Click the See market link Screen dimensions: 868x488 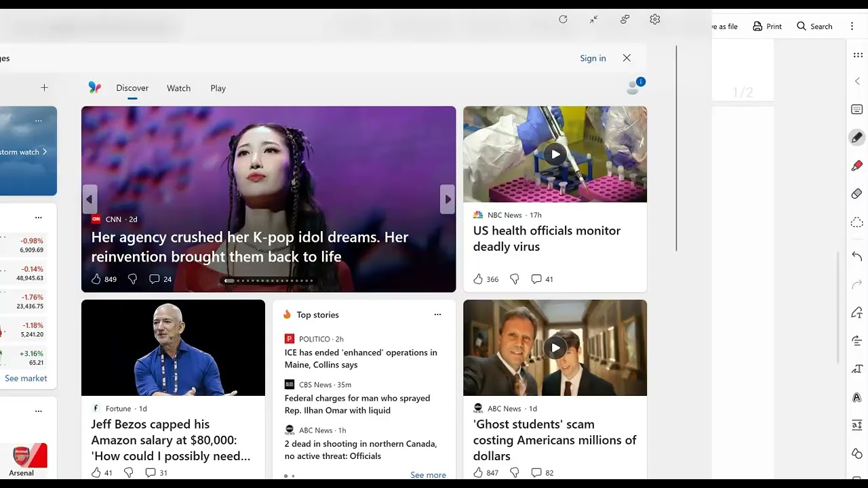tap(26, 378)
